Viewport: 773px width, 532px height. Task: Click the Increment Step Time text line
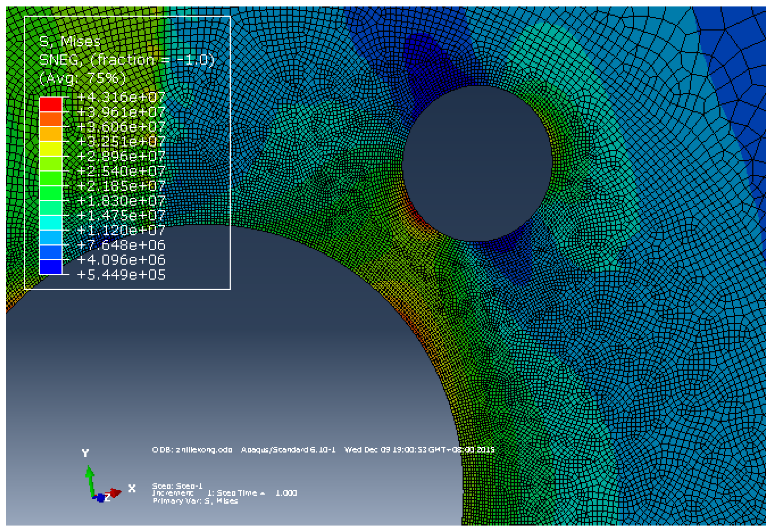point(224,493)
